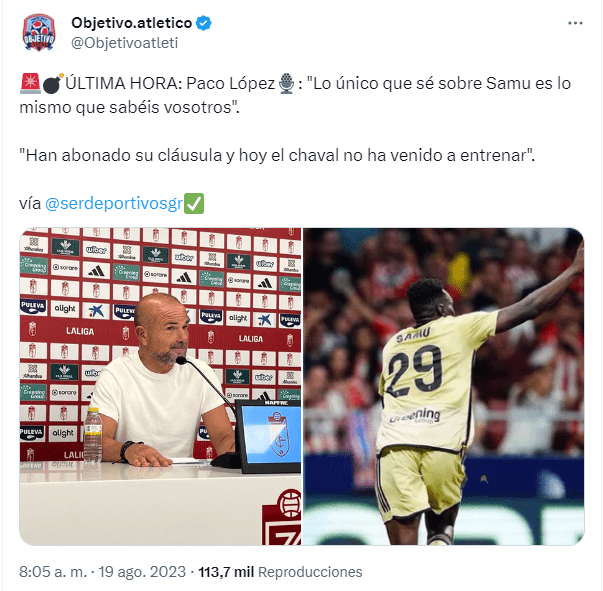Screen dimensions: 603x591
Task: Click the 8:05 a. m. timestamp
Action: point(53,572)
